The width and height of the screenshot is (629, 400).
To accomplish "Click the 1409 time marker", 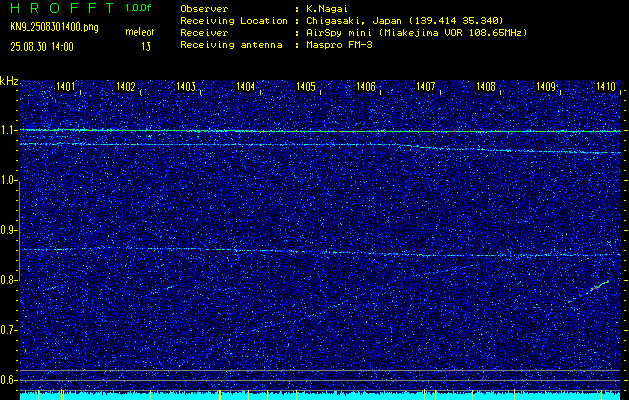I will pyautogui.click(x=546, y=86).
